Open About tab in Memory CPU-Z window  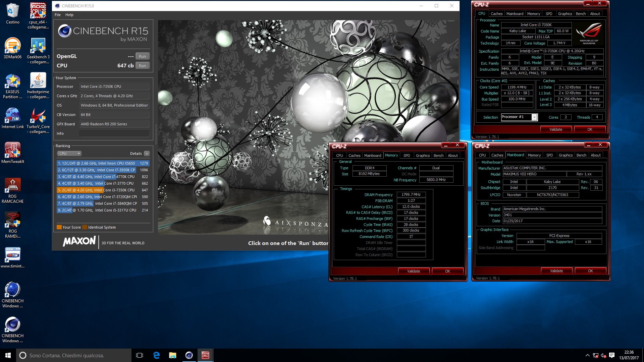[452, 156]
